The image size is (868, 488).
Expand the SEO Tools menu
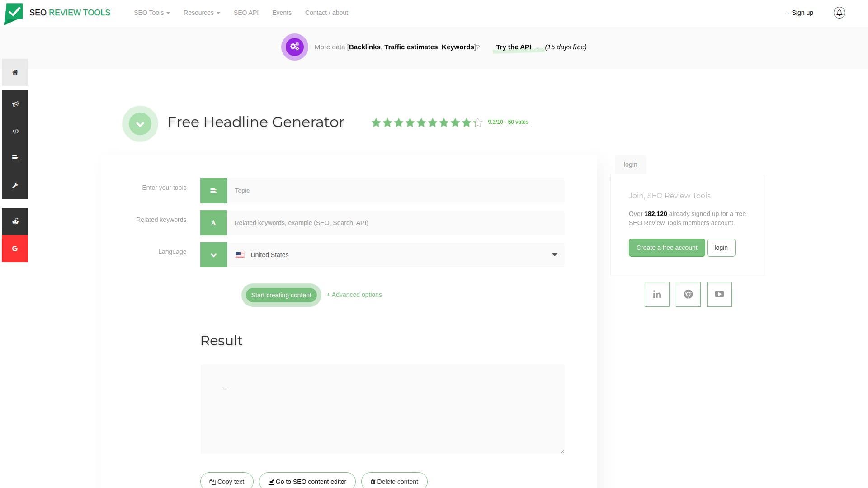151,13
